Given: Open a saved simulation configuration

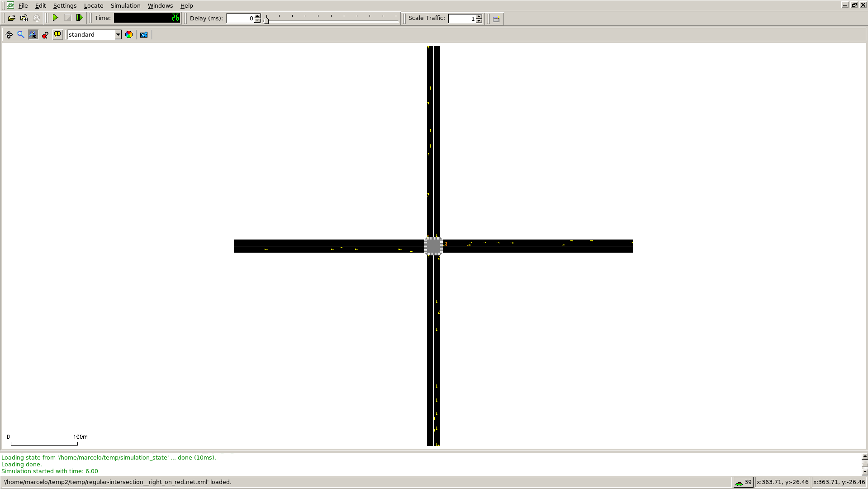Looking at the screenshot, I should [24, 18].
